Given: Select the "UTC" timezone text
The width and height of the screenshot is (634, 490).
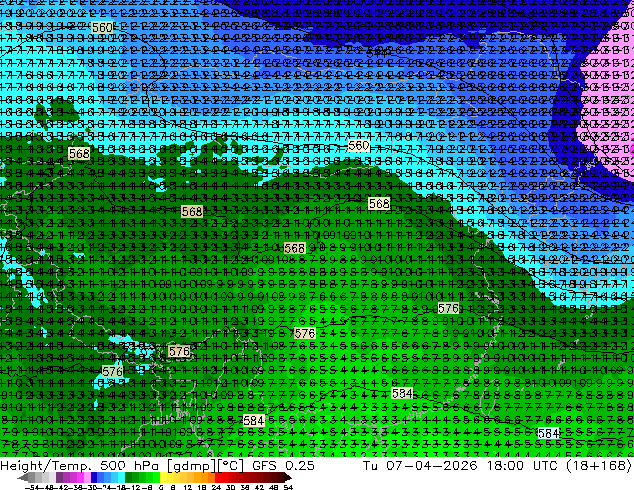Looking at the screenshot, I should coord(546,465).
